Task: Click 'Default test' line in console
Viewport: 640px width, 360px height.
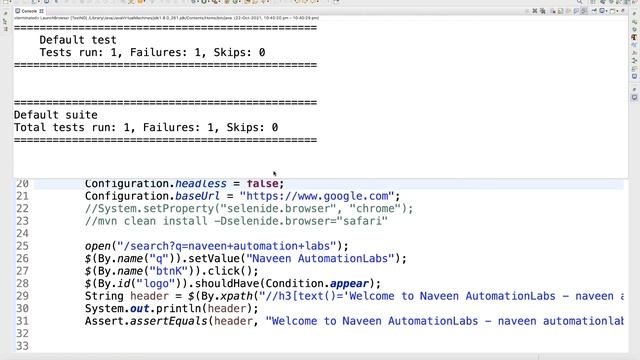Action: [78, 40]
